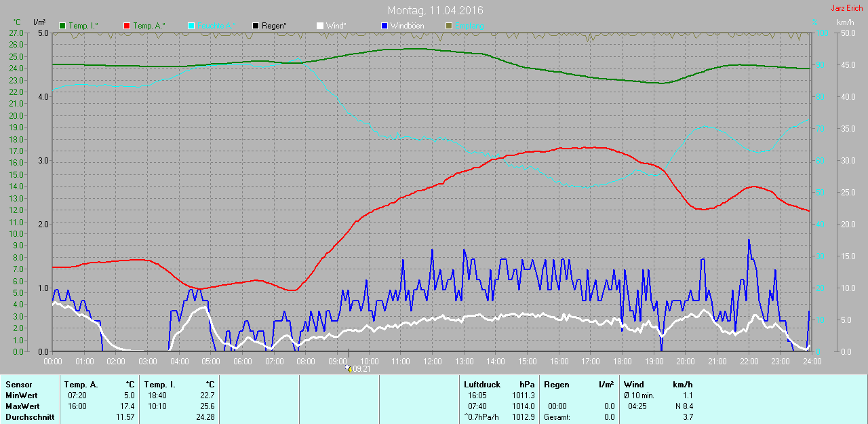Select the white Wind legend swatch

point(320,26)
